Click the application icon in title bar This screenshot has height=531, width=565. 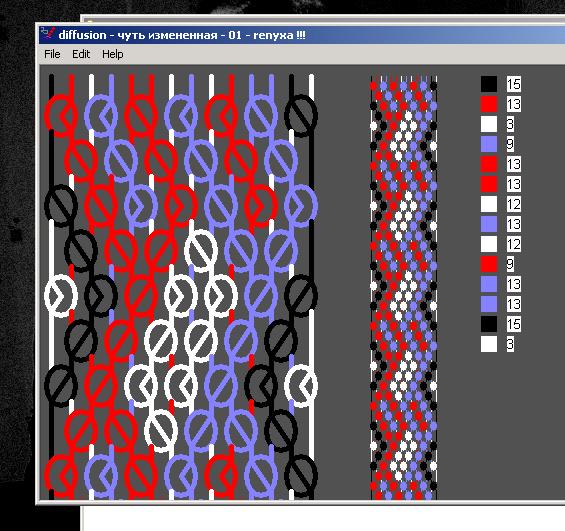[x=48, y=34]
